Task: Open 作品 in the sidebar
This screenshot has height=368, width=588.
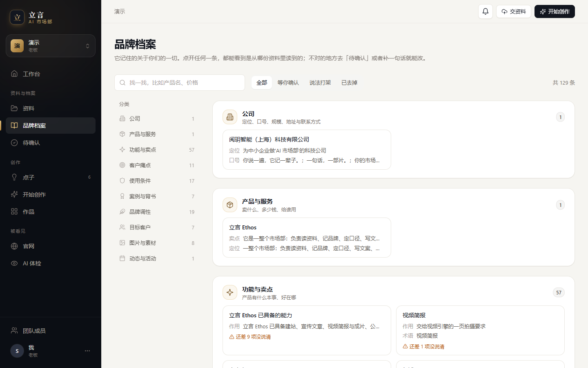Action: 51,212
